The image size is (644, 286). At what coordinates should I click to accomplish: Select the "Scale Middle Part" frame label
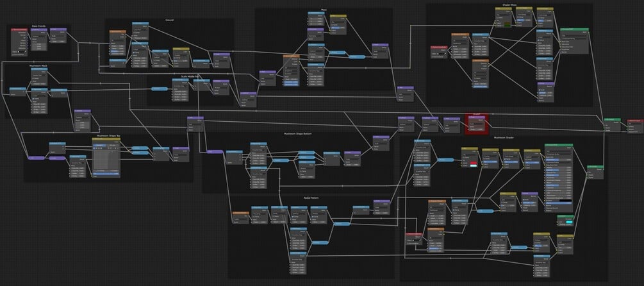coord(190,76)
